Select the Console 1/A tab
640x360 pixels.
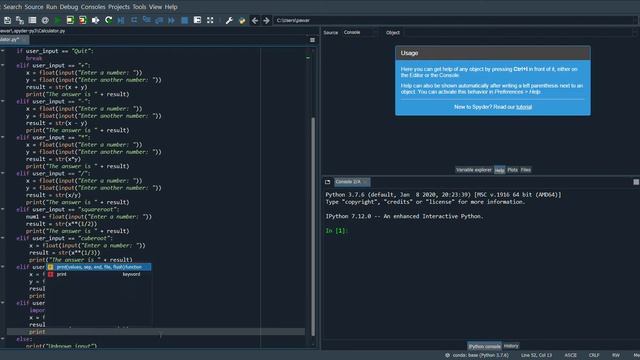coord(351,182)
